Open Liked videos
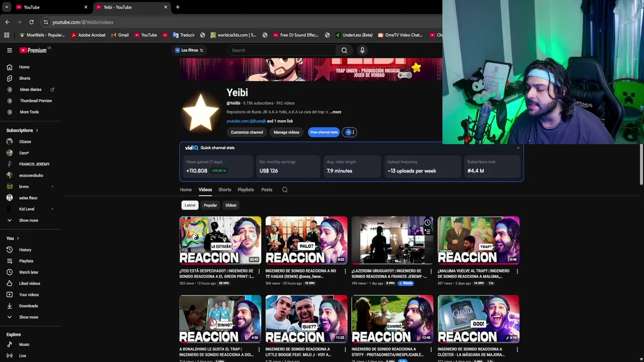The width and height of the screenshot is (644, 362). tap(31, 284)
